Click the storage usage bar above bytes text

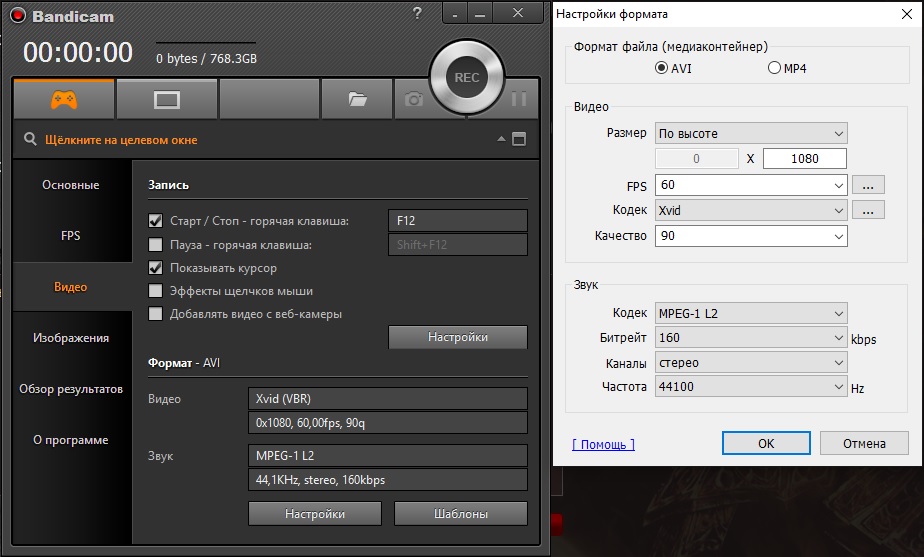click(206, 42)
